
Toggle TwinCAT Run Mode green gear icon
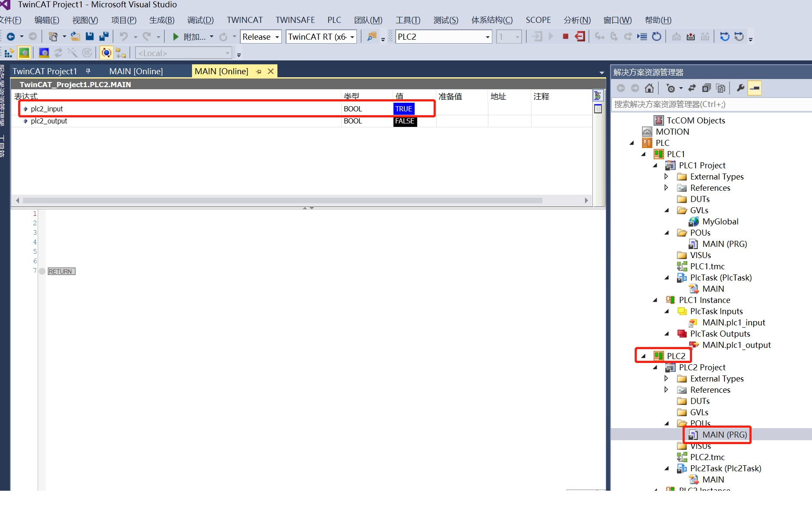click(x=24, y=53)
